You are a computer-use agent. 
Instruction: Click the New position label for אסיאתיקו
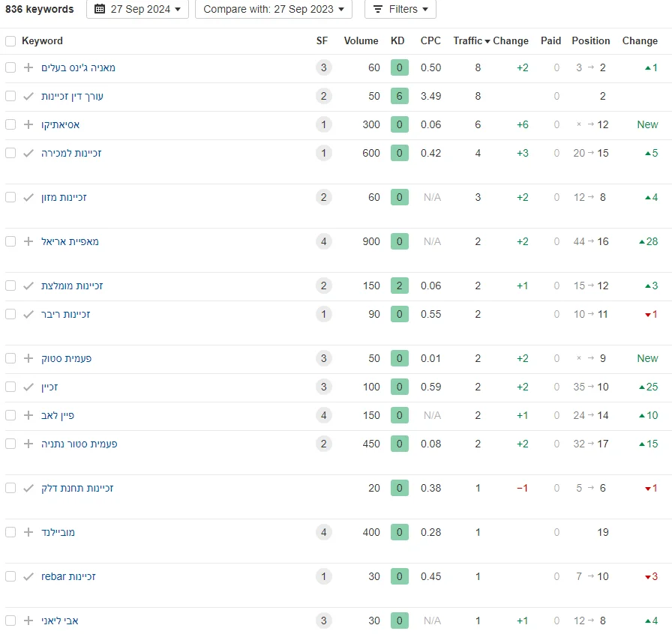(x=647, y=124)
